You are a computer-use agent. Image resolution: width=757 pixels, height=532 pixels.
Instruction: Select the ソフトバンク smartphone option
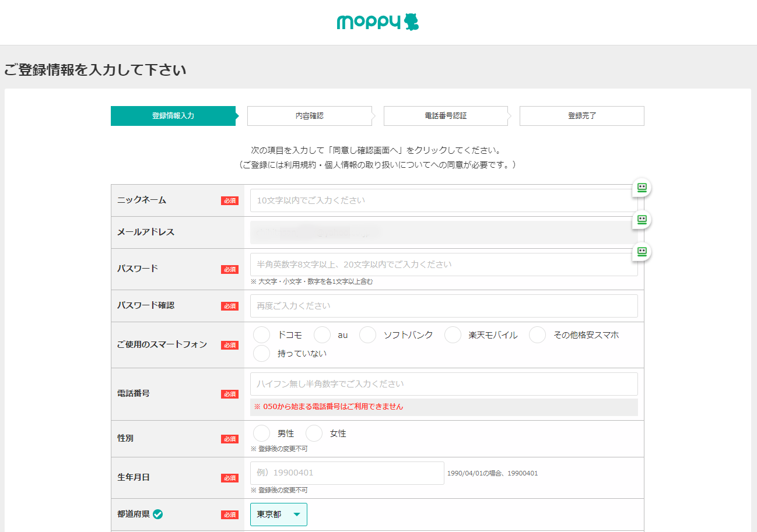(367, 334)
